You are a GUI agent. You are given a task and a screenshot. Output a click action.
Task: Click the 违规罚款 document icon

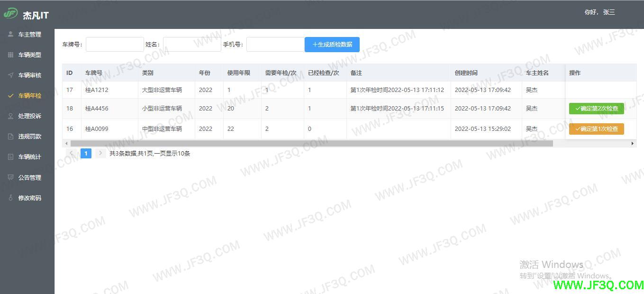[x=10, y=137]
